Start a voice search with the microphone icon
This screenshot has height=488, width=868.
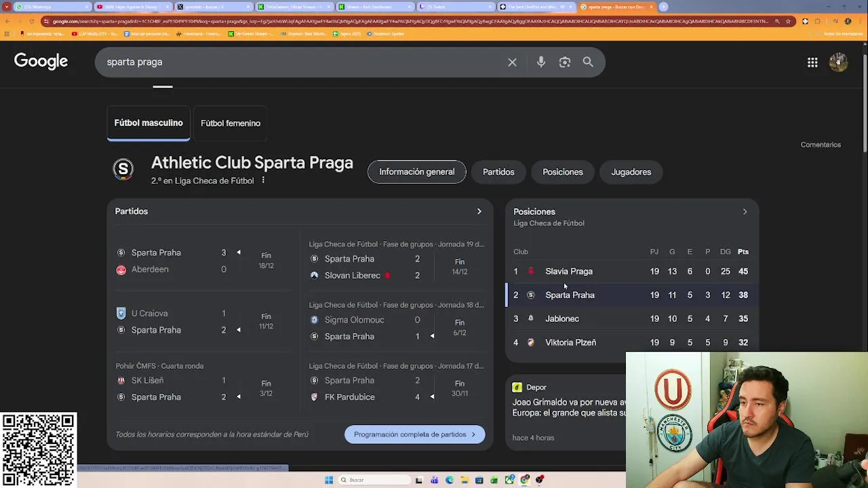coord(540,62)
